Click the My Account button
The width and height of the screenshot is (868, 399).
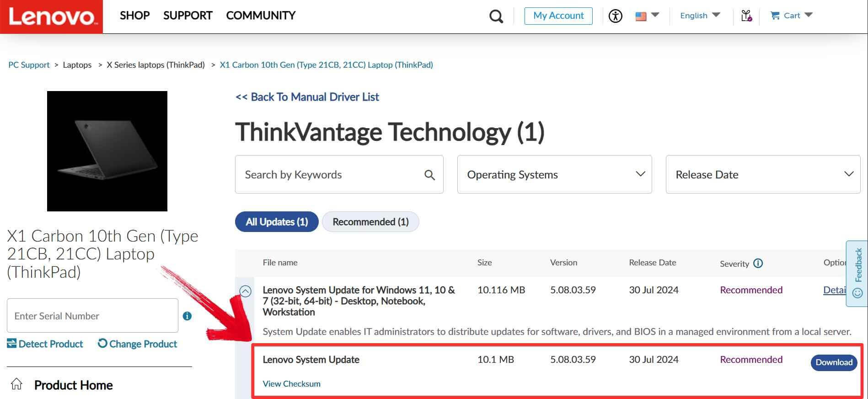click(x=558, y=16)
